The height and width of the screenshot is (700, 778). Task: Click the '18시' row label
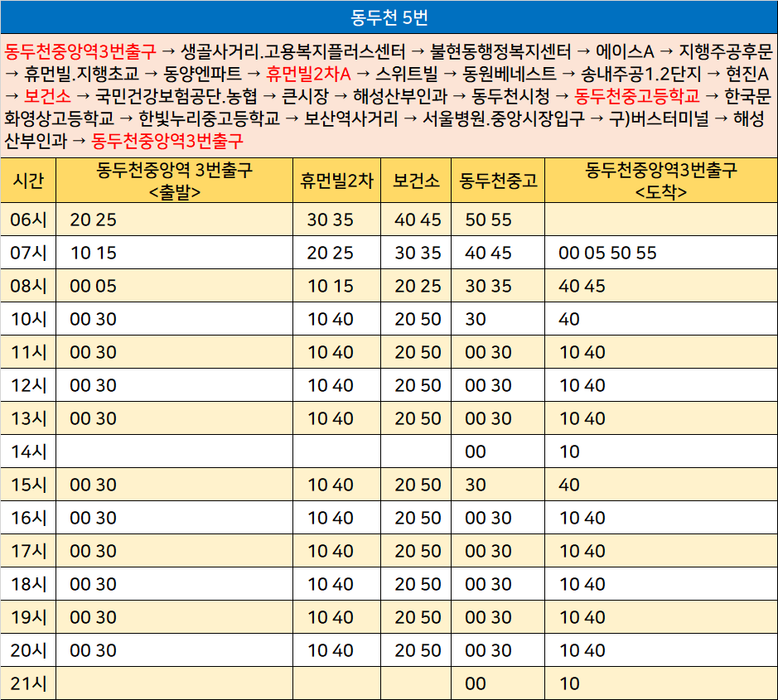[x=28, y=584]
